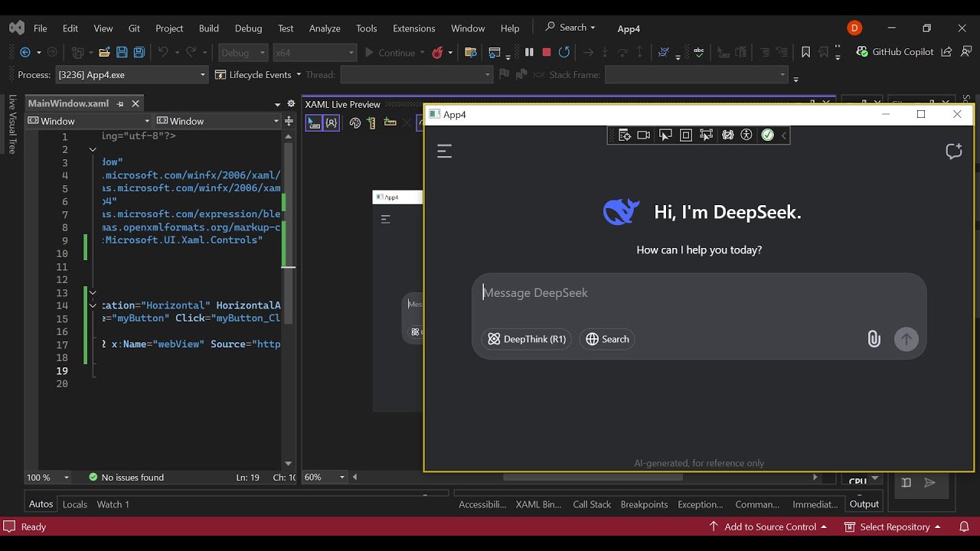Screen dimensions: 980x551
Task: Open GitHub Copilot
Action: point(896,52)
